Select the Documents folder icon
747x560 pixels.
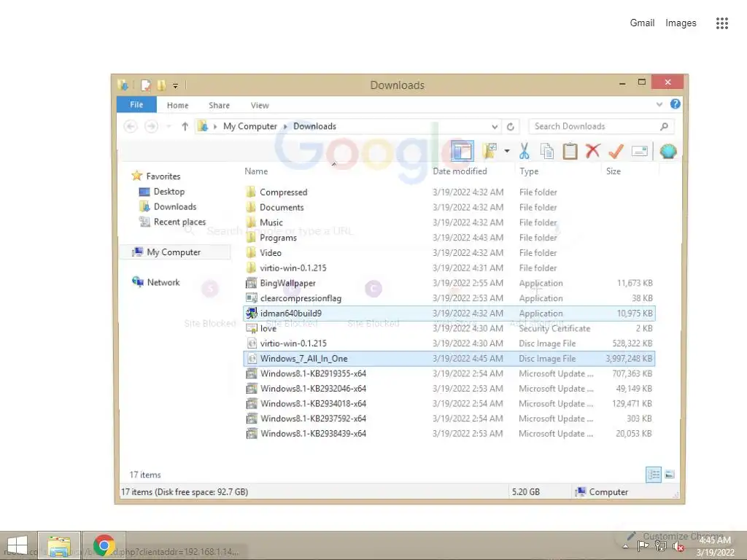(251, 207)
